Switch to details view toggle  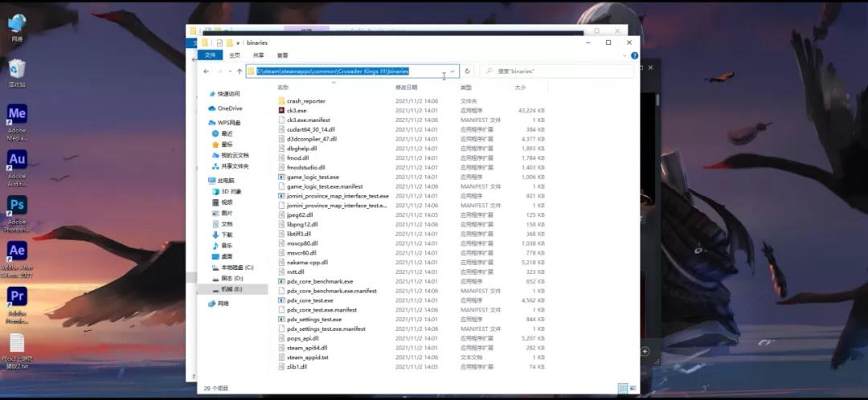[623, 388]
